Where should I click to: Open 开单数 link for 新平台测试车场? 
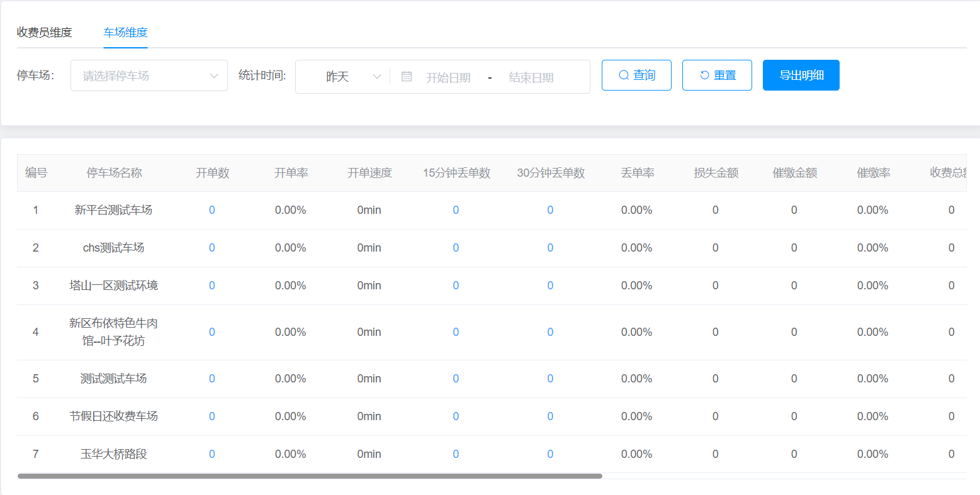pyautogui.click(x=212, y=210)
